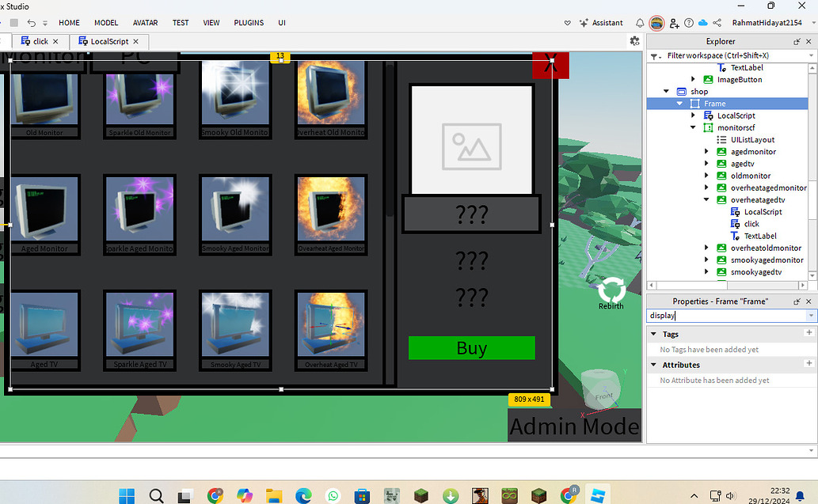Image resolution: width=818 pixels, height=504 pixels.
Task: Click the Admin Mode label button
Action: click(574, 426)
